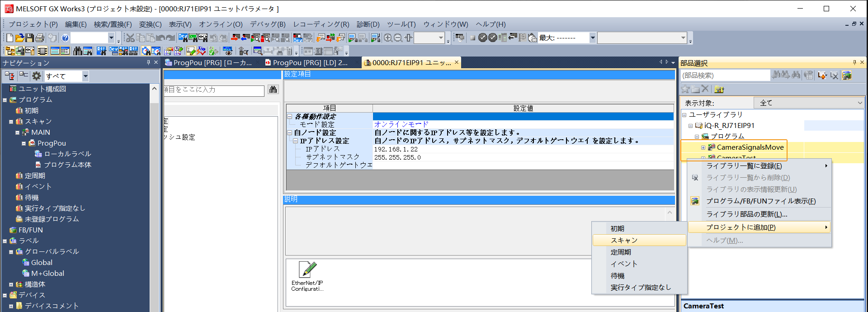868x312 pixels.
Task: Click the IP address value 192.168.1.22
Action: tap(396, 149)
